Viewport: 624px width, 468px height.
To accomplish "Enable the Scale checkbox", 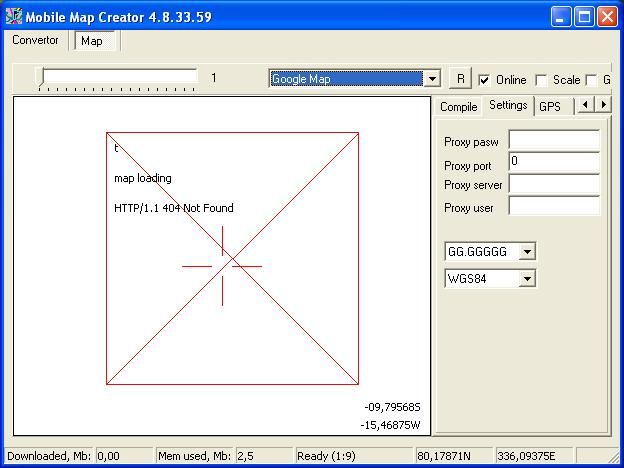I will click(542, 80).
